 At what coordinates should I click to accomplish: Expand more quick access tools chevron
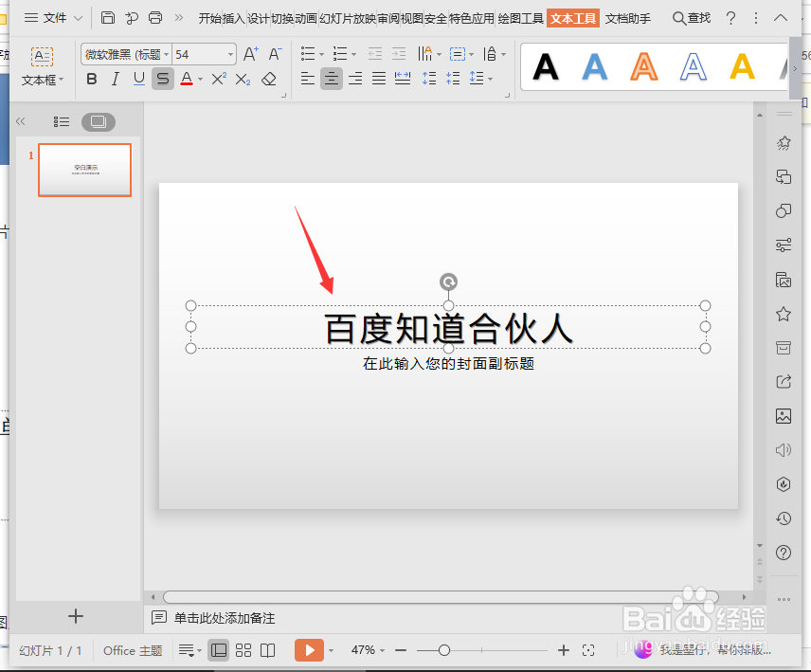179,18
